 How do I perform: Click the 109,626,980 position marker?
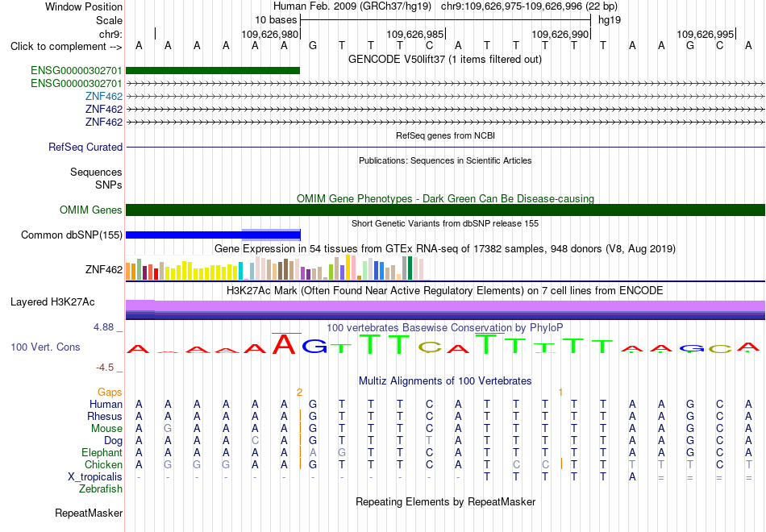pos(269,34)
